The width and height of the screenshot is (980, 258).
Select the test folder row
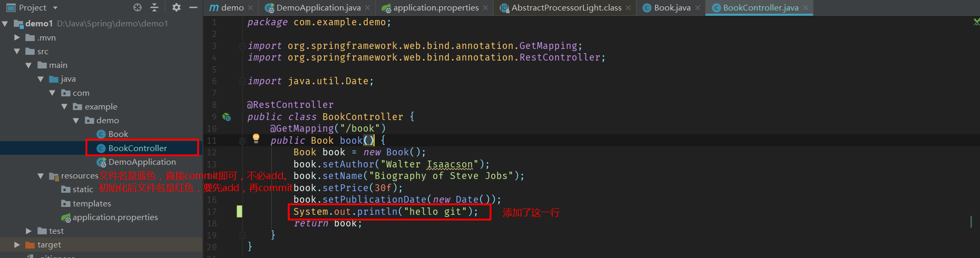[x=101, y=231]
